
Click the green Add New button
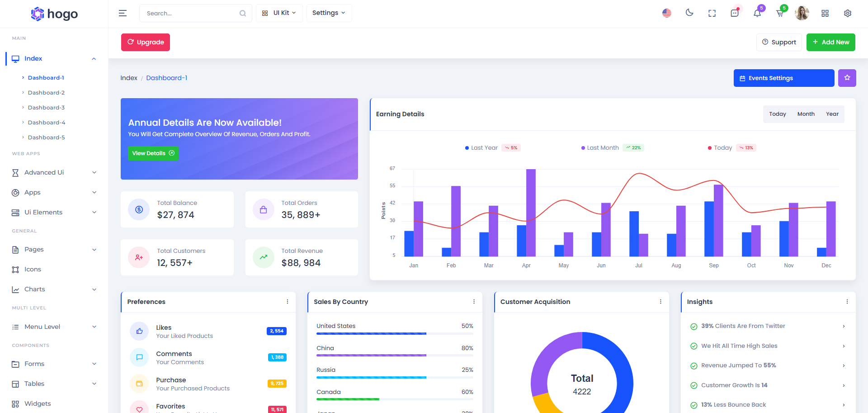click(831, 42)
